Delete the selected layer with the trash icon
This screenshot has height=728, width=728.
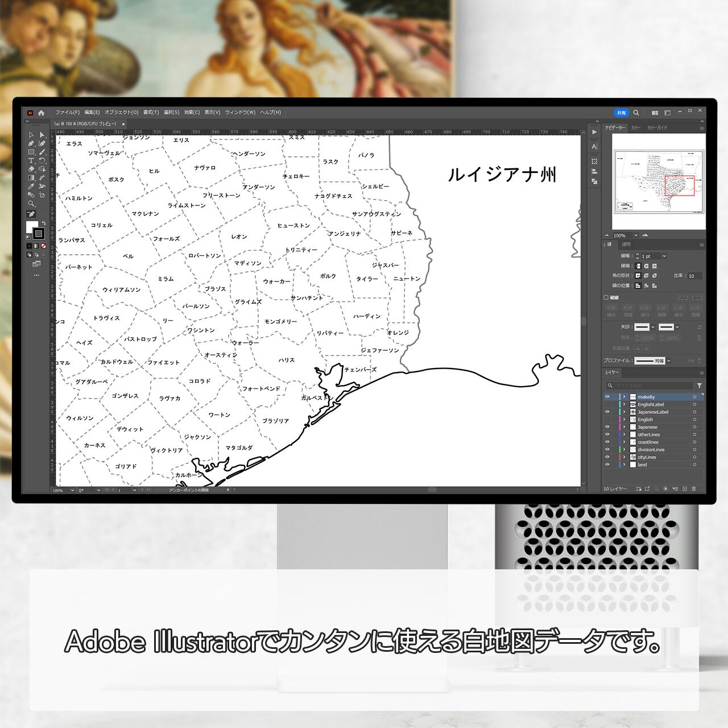coord(693,489)
